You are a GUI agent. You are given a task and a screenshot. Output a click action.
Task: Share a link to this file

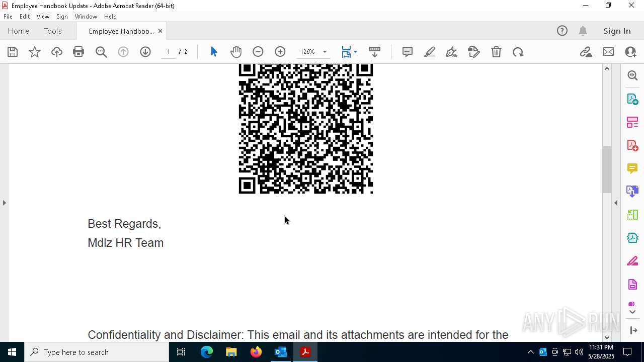tap(586, 52)
